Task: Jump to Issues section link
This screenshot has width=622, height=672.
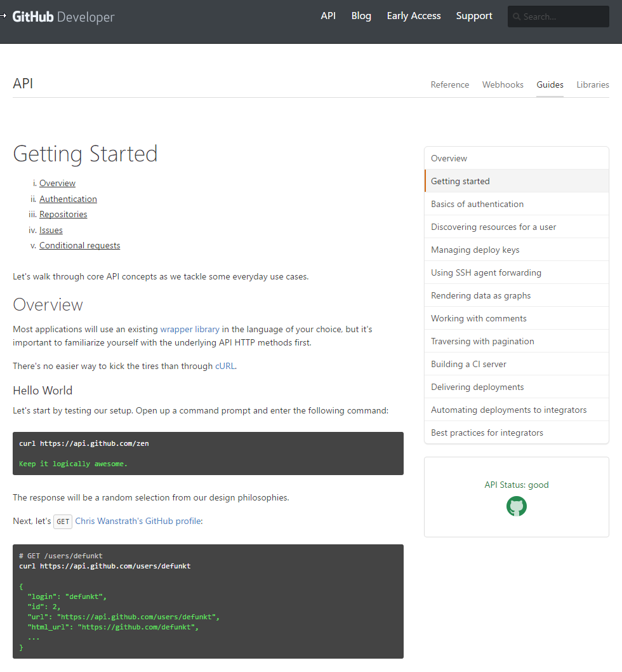Action: coord(51,230)
